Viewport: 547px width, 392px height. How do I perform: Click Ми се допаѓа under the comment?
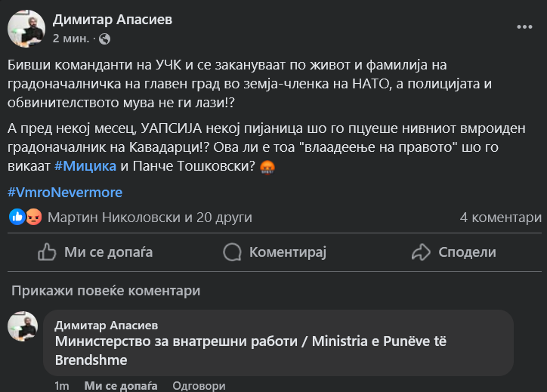pyautogui.click(x=121, y=386)
